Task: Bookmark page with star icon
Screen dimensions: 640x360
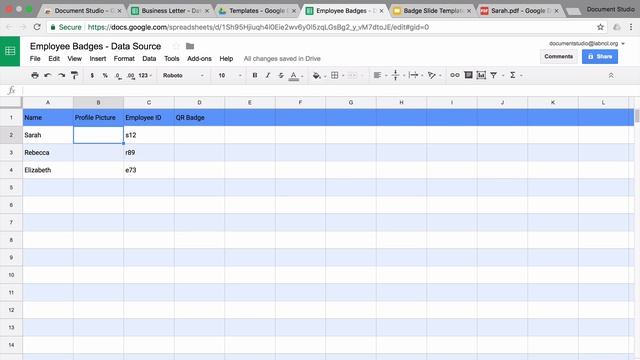Action: pos(600,27)
